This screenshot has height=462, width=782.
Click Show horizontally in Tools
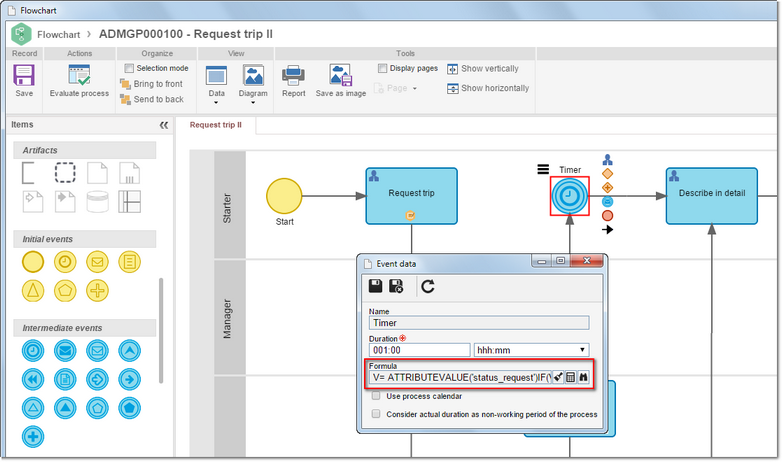coord(488,88)
